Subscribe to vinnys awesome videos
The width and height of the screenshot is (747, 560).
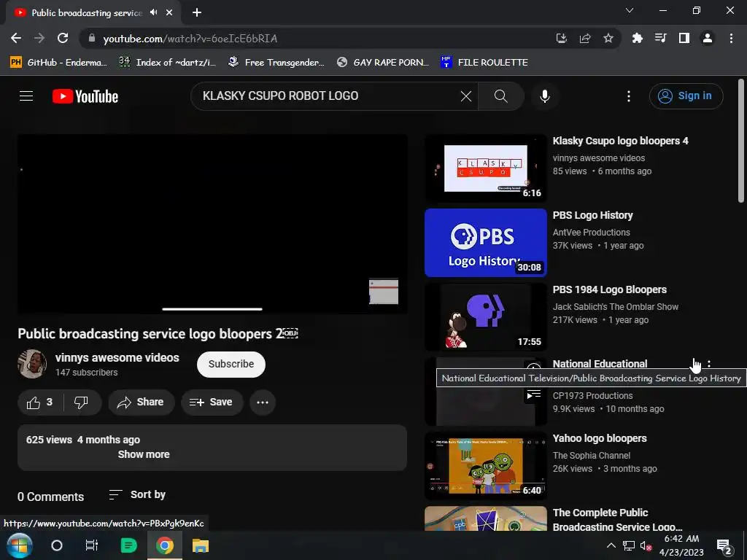tap(231, 365)
